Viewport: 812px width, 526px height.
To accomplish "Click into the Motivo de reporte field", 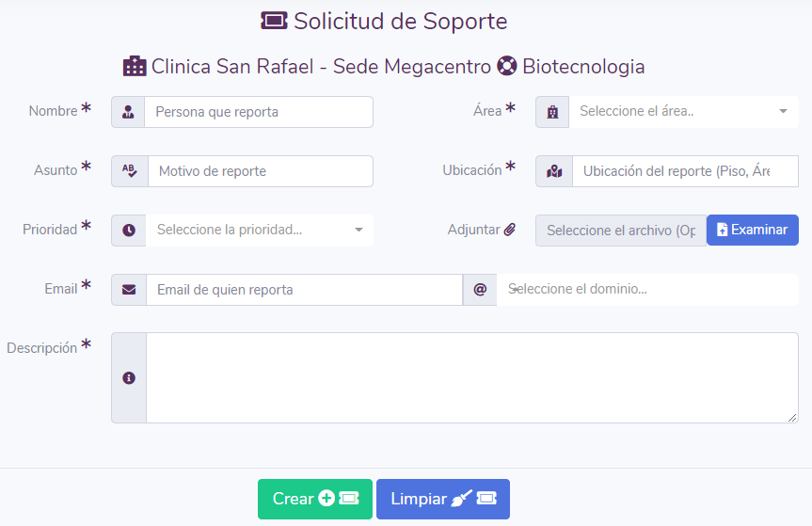I will click(261, 171).
